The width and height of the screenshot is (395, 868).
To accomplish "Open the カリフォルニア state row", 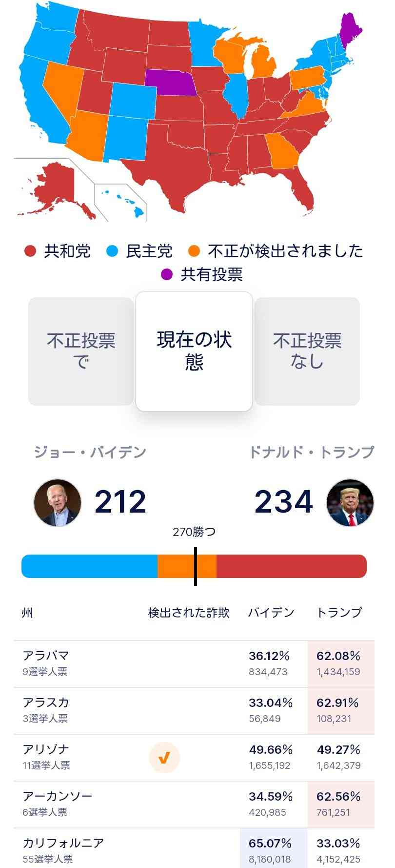I will [x=194, y=848].
